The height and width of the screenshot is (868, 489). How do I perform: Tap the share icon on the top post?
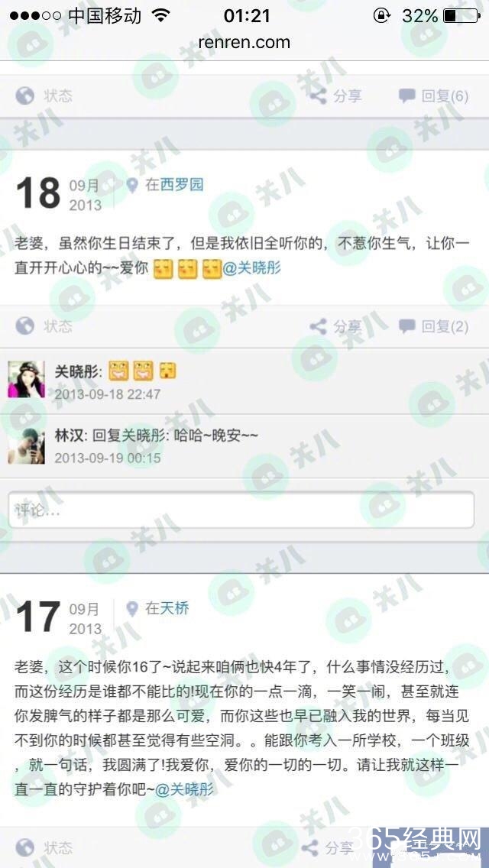click(x=317, y=96)
